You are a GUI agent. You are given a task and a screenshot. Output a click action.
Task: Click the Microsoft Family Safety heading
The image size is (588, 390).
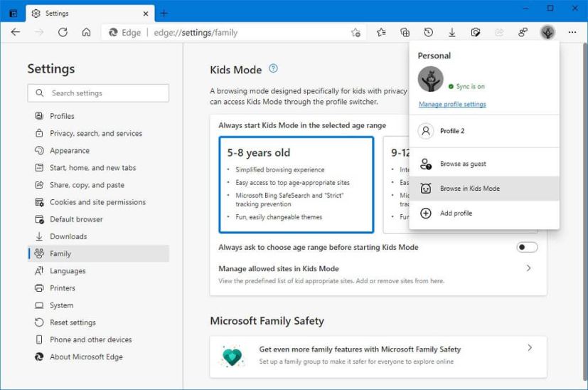click(267, 321)
